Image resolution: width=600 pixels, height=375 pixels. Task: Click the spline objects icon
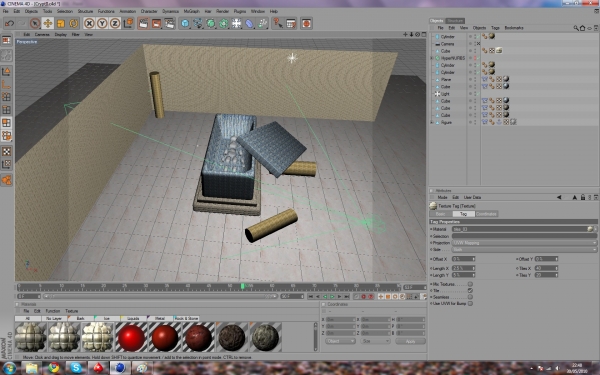click(x=198, y=23)
